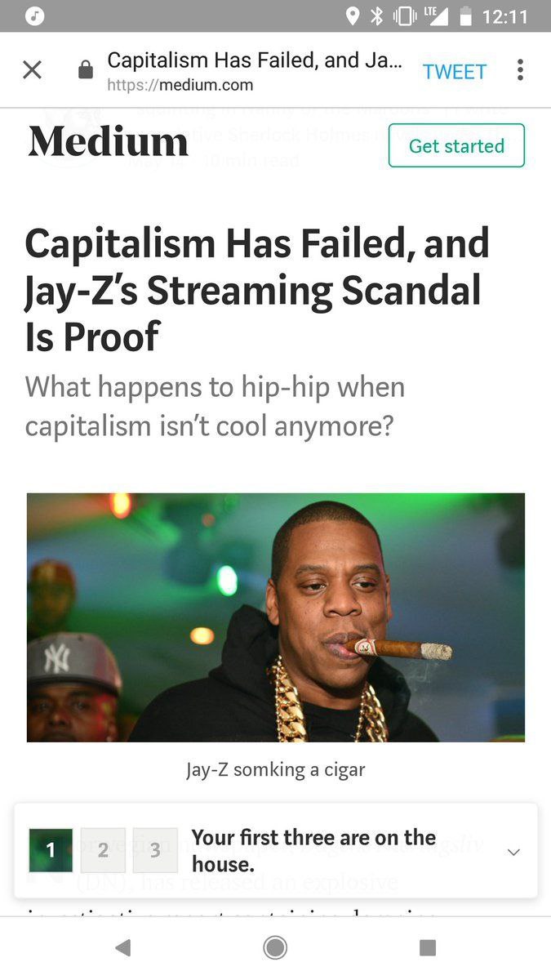Viewport: 551px width, 980px height.
Task: Open the three-dot overflow menu
Action: pos(520,70)
